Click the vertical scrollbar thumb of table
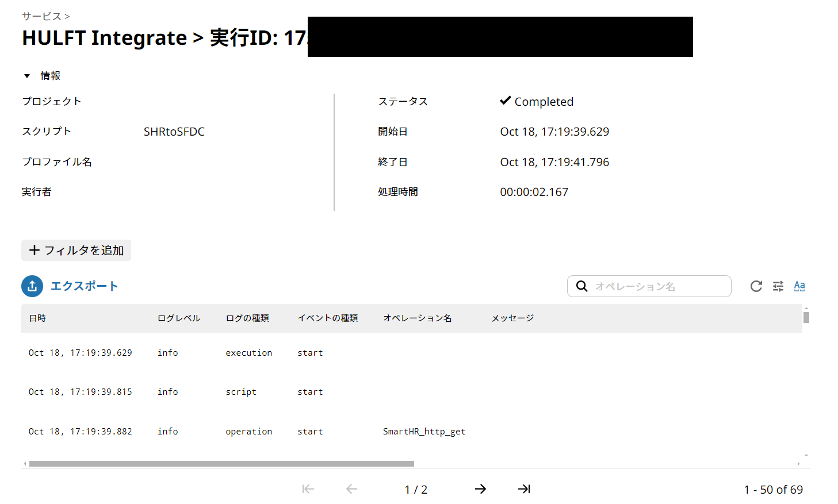The image size is (838, 504). [x=806, y=317]
